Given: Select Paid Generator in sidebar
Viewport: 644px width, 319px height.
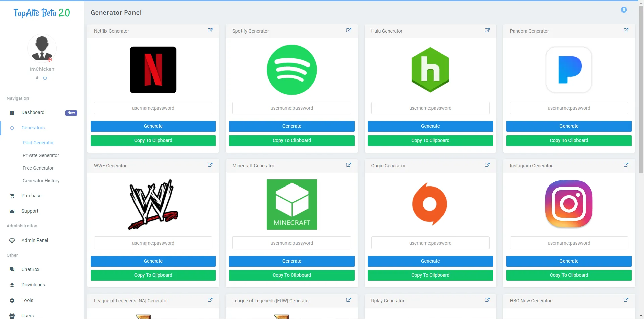Looking at the screenshot, I should [x=38, y=143].
